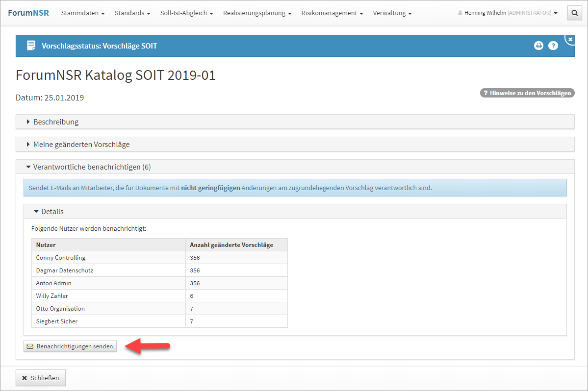588x391 pixels.
Task: Open the Stammdaten menu
Action: 83,13
